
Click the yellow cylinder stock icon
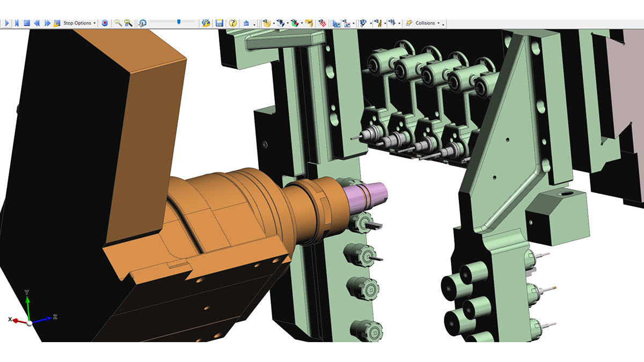point(309,23)
